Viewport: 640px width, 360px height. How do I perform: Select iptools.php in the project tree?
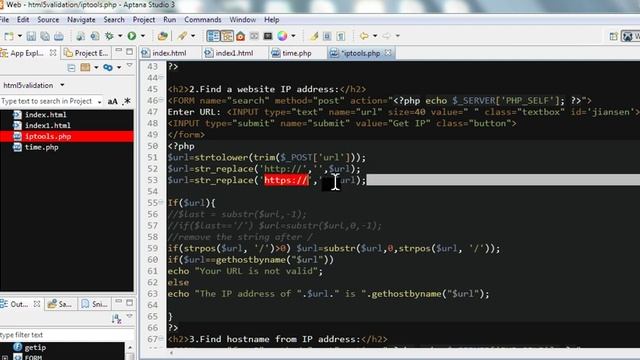click(x=48, y=136)
